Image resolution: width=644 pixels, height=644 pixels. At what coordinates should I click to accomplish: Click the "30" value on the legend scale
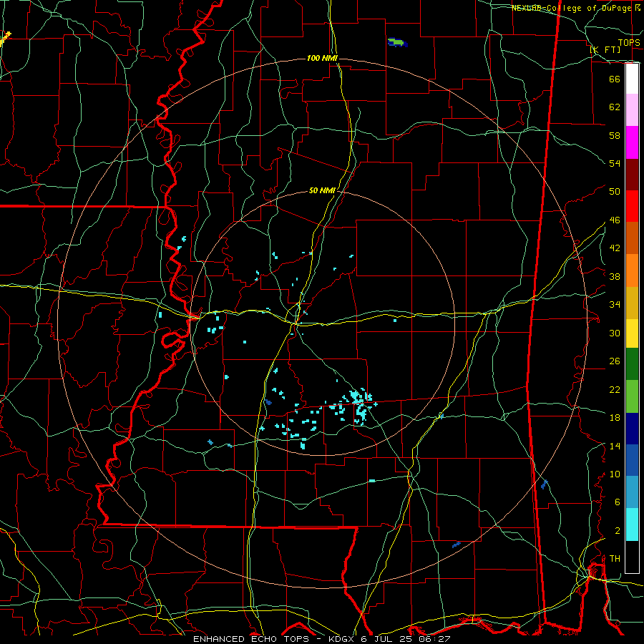(615, 333)
